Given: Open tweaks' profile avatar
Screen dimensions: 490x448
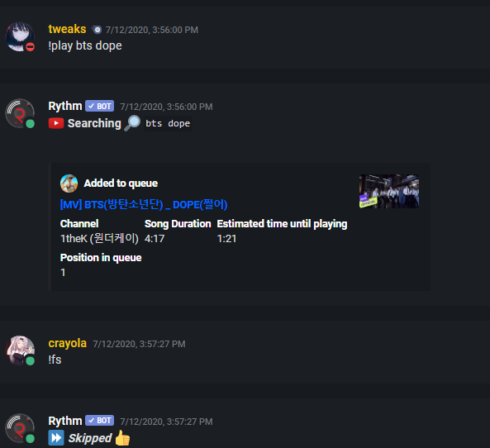Looking at the screenshot, I should (20, 36).
